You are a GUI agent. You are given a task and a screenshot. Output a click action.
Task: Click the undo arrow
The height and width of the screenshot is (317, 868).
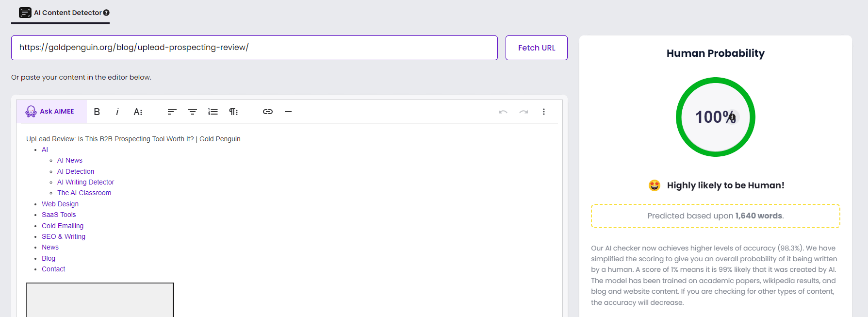(x=503, y=112)
